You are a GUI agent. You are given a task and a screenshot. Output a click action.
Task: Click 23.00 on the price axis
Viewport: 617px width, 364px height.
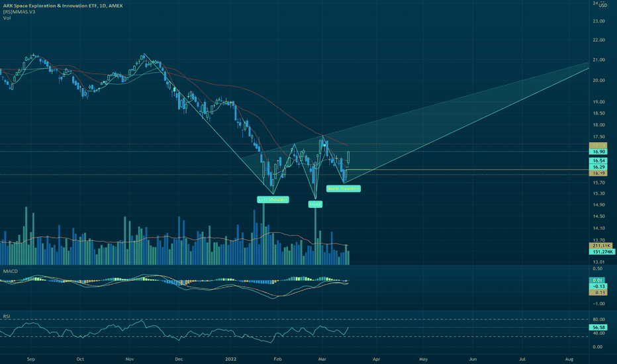(x=598, y=21)
